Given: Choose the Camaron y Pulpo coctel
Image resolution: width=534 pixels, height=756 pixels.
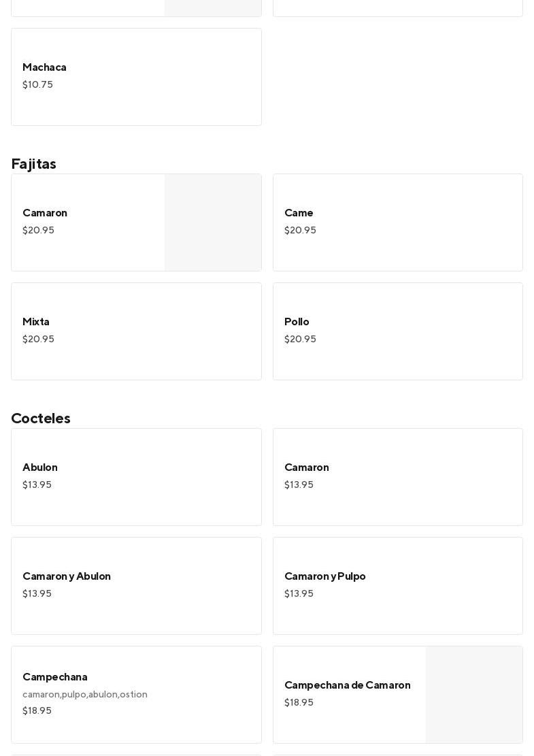Looking at the screenshot, I should click(x=397, y=586).
